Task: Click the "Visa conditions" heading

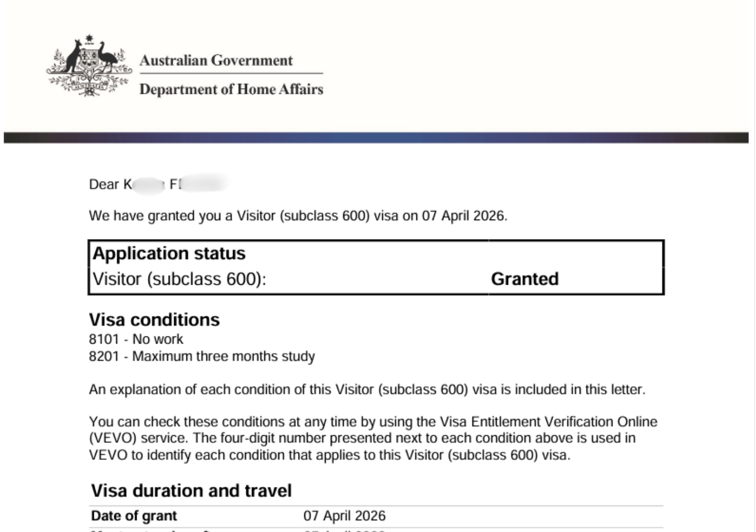Action: pos(154,320)
